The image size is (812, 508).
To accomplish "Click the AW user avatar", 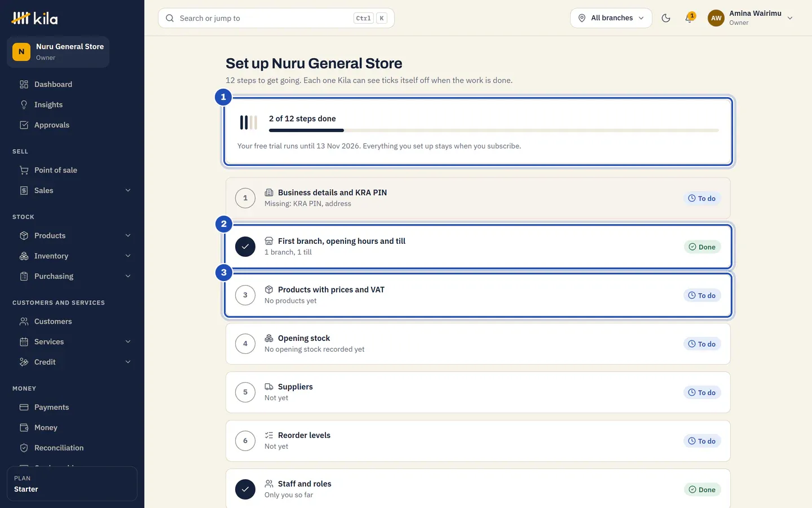I will (716, 18).
